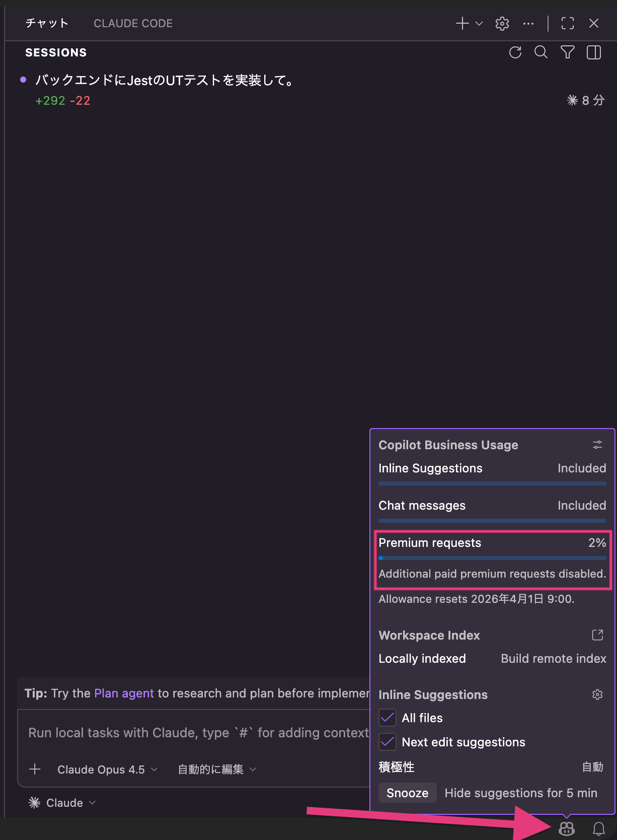
Task: Click the Premium requests usage bar
Action: point(492,558)
